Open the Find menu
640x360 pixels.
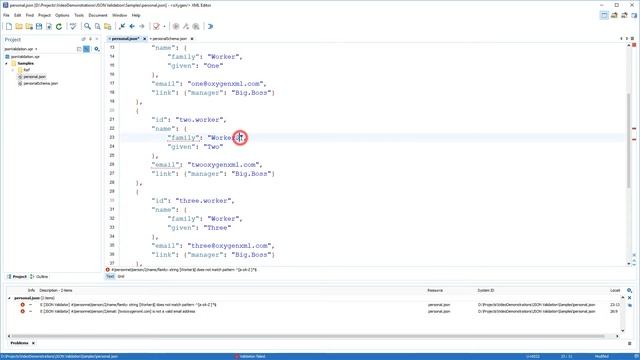pos(30,15)
